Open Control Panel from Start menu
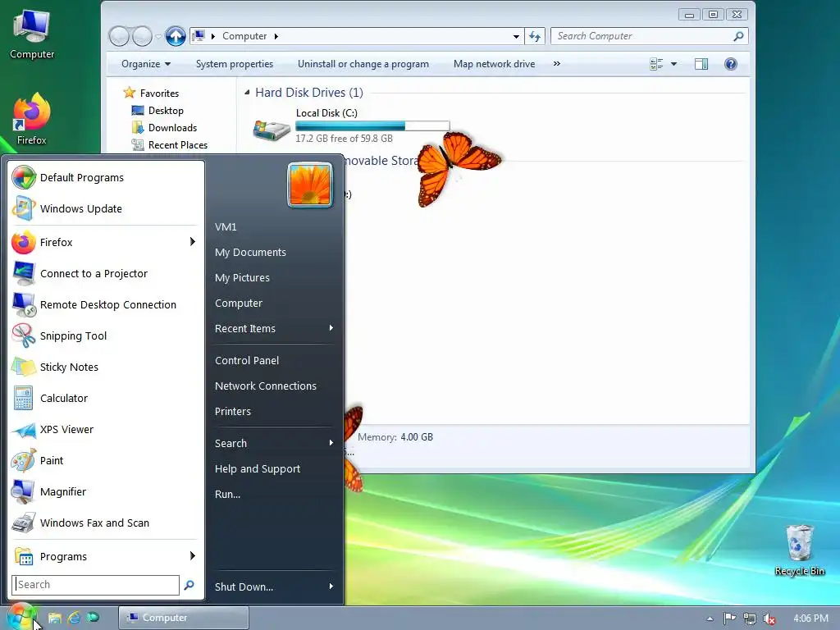This screenshot has width=840, height=630. [x=247, y=361]
